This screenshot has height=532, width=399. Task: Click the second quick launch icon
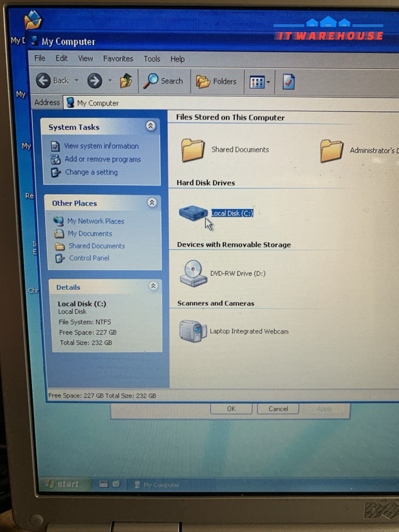point(116,484)
